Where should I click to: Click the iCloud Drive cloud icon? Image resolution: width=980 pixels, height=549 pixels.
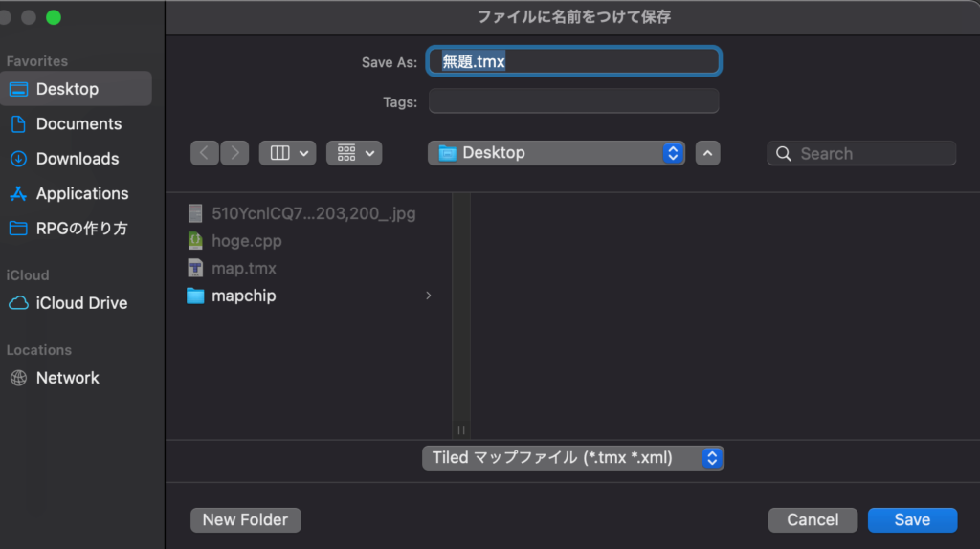(x=18, y=303)
